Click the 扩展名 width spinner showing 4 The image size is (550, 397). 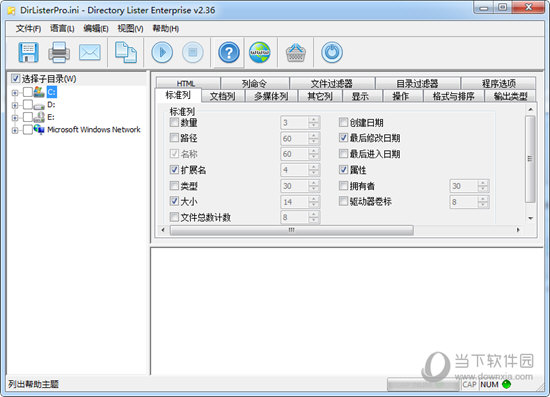click(300, 170)
